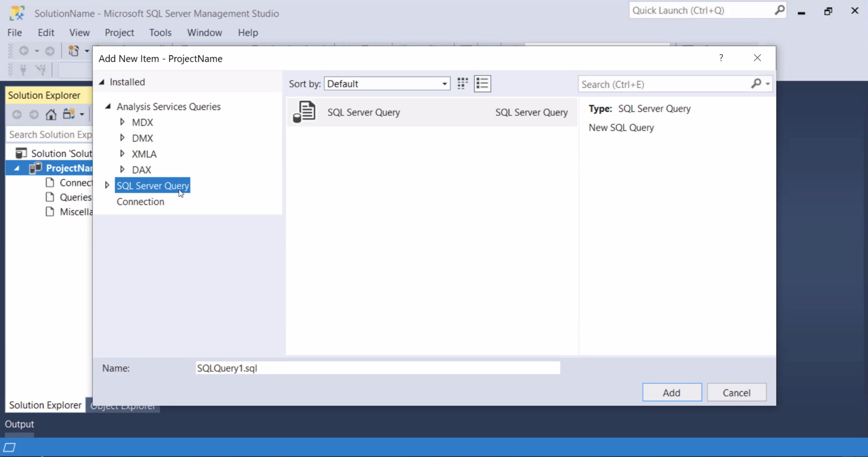Open the File menu

tap(14, 33)
